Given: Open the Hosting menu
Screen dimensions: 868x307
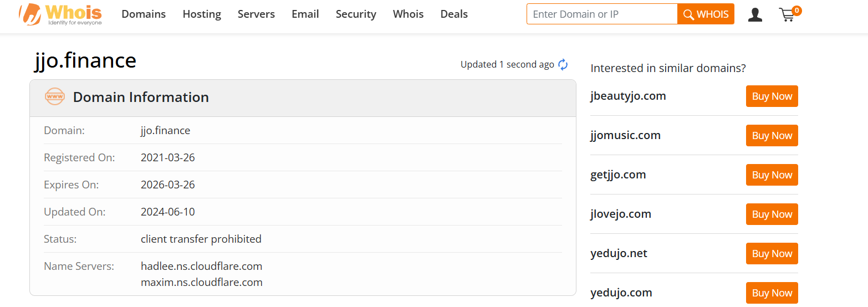Looking at the screenshot, I should [x=202, y=14].
